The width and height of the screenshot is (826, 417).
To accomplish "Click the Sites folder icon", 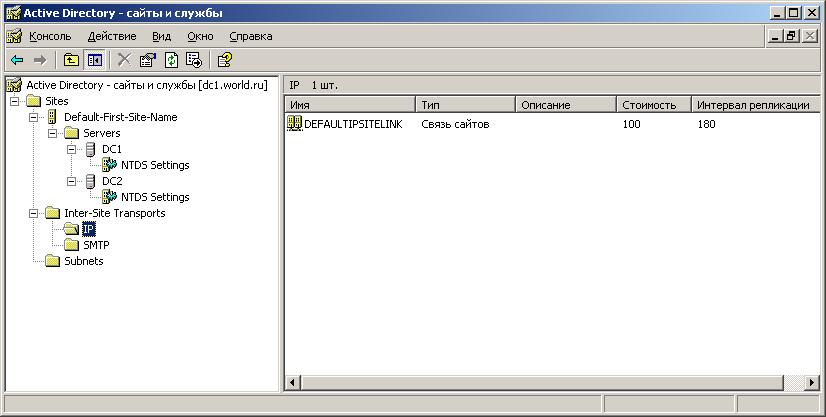I will coord(34,101).
